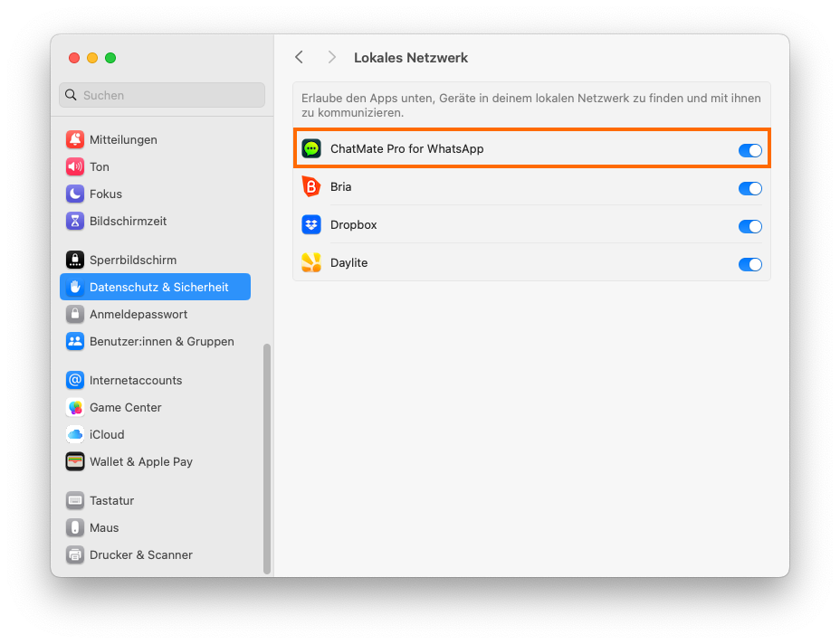This screenshot has height=644, width=840.
Task: Click the yellow minimize window button
Action: [x=92, y=58]
